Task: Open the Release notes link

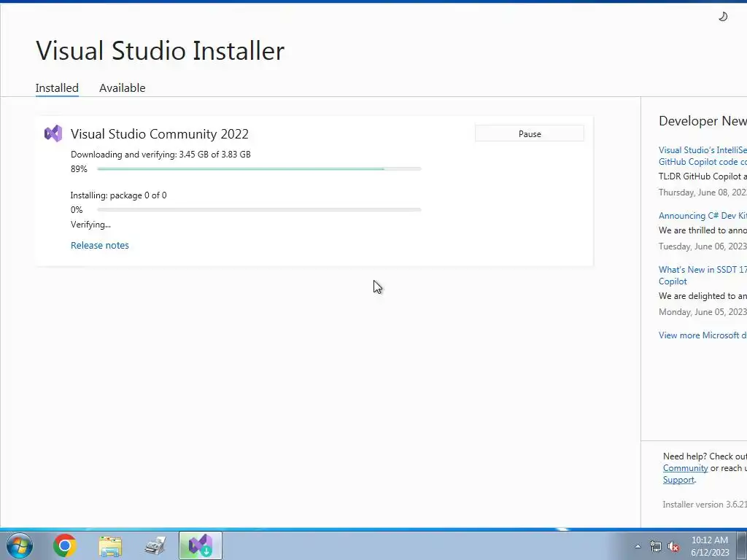Action: (99, 245)
